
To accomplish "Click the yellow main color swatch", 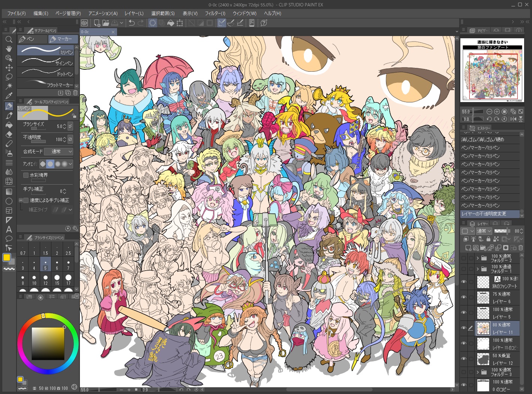I will (x=7, y=257).
